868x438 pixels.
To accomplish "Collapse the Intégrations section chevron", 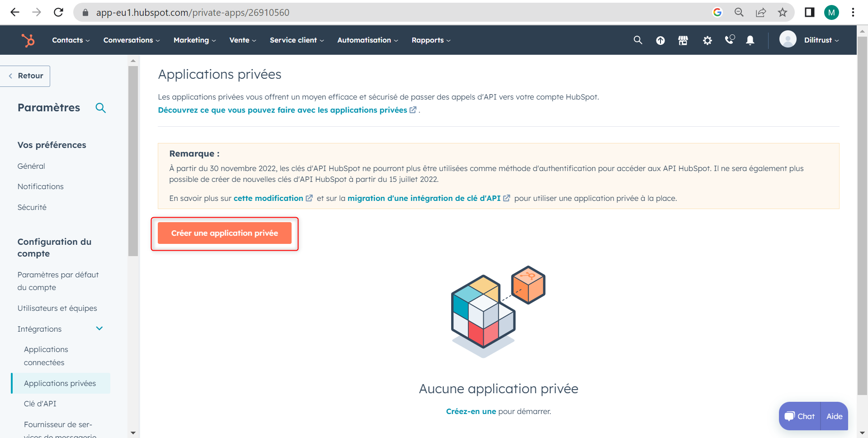I will pyautogui.click(x=99, y=328).
